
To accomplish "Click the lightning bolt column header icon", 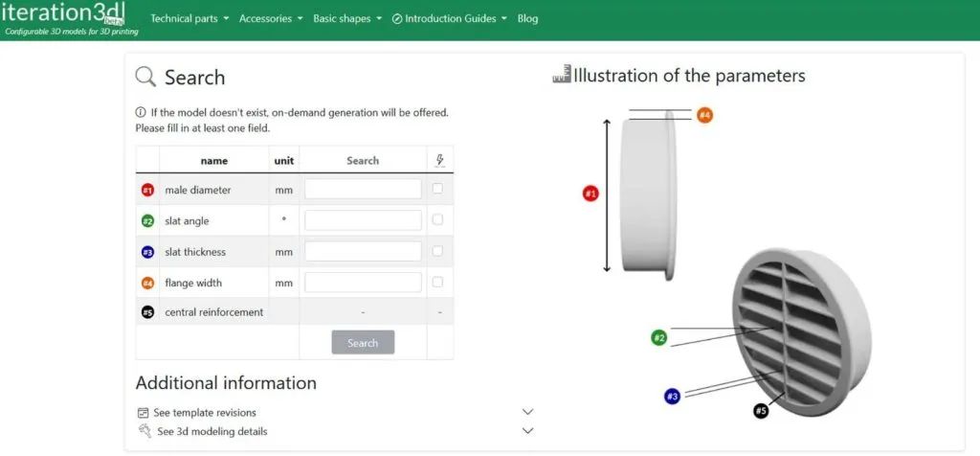I will coord(439,160).
